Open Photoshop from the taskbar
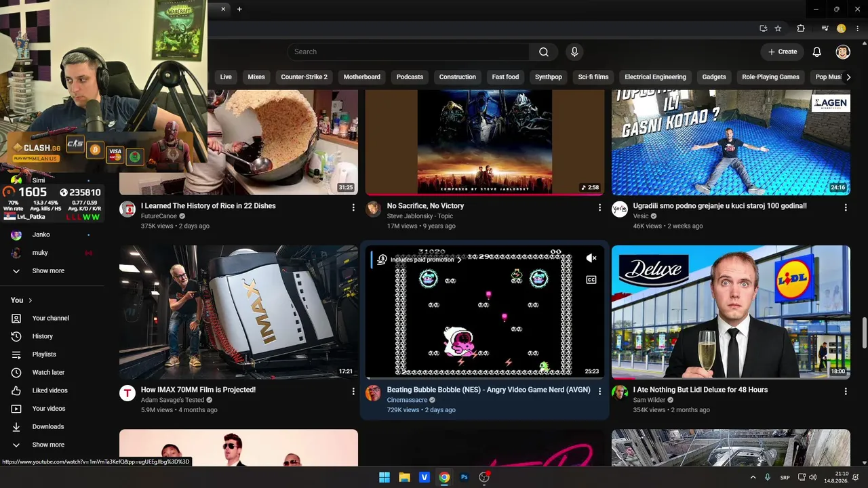Image resolution: width=868 pixels, height=488 pixels. [x=464, y=477]
